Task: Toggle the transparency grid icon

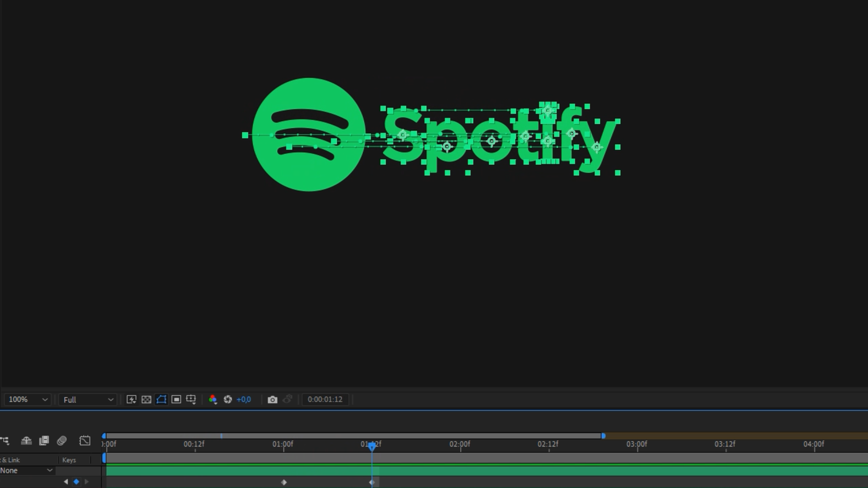Action: pos(146,399)
